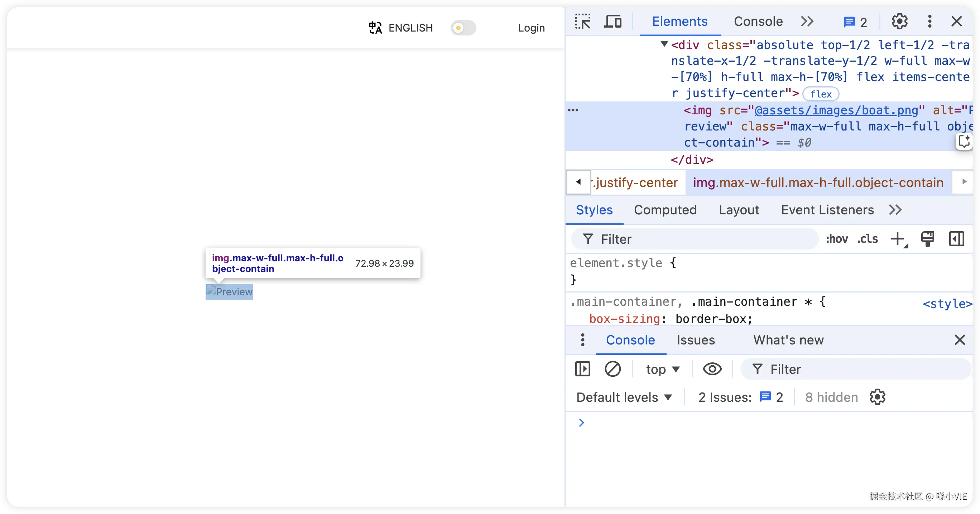Image resolution: width=980 pixels, height=514 pixels.
Task: Toggle the light/dark theme switch
Action: click(x=463, y=28)
